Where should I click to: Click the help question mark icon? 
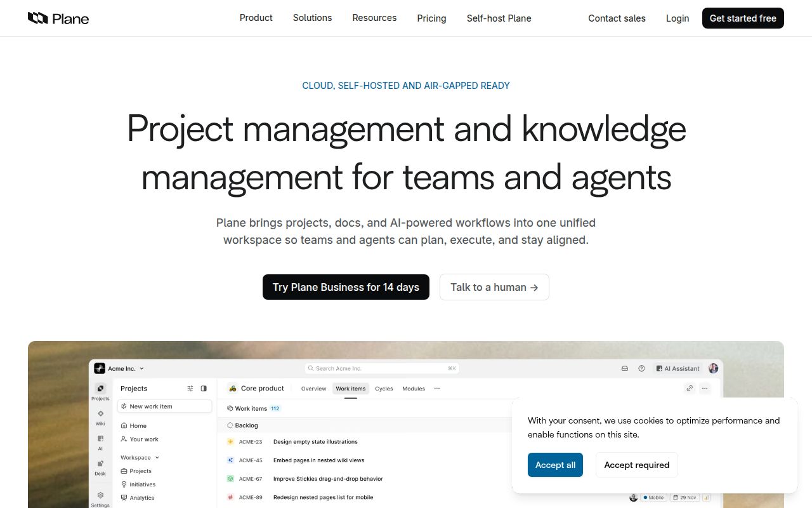[x=641, y=368]
